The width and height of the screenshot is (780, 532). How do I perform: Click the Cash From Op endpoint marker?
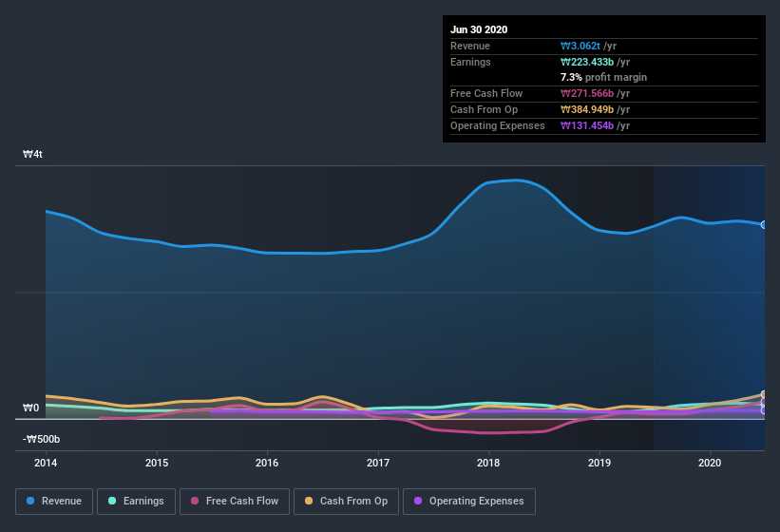764,394
